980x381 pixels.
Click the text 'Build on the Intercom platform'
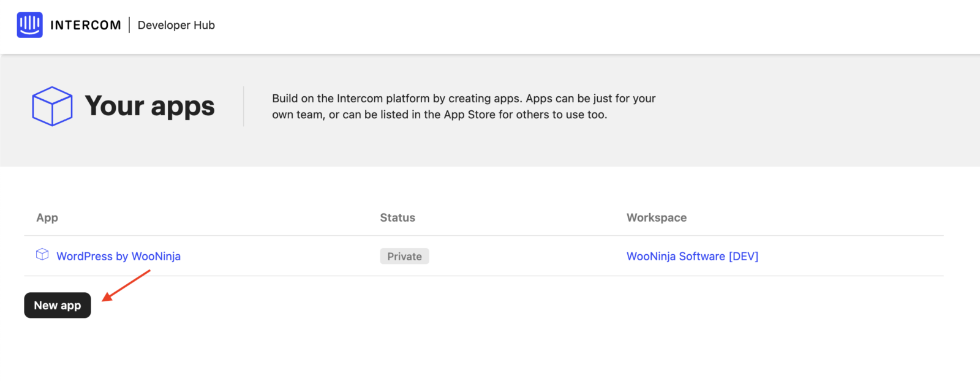[x=351, y=99]
